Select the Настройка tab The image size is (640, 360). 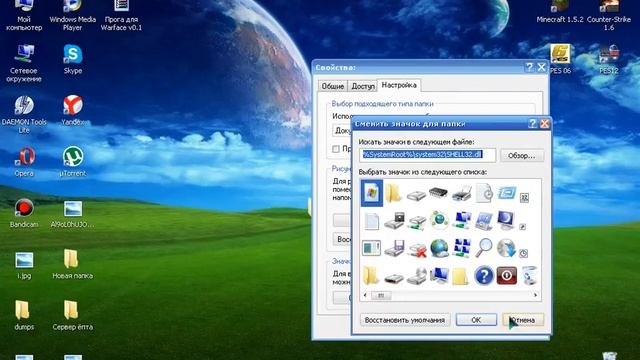pyautogui.click(x=399, y=85)
